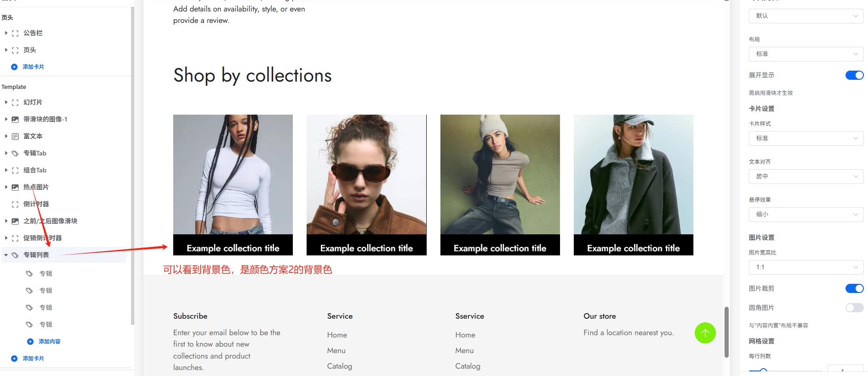This screenshot has height=376, width=868.
Task: Turn off the 展开显示 toggle
Action: click(x=854, y=75)
